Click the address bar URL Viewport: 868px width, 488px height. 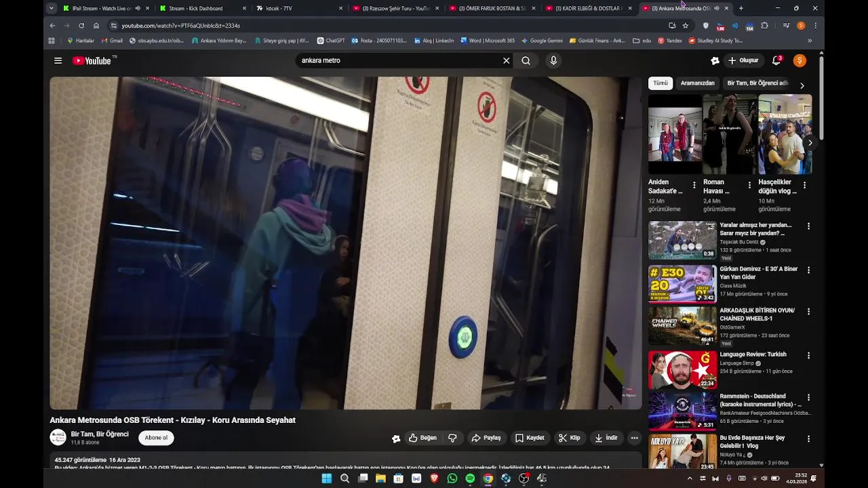coord(181,26)
